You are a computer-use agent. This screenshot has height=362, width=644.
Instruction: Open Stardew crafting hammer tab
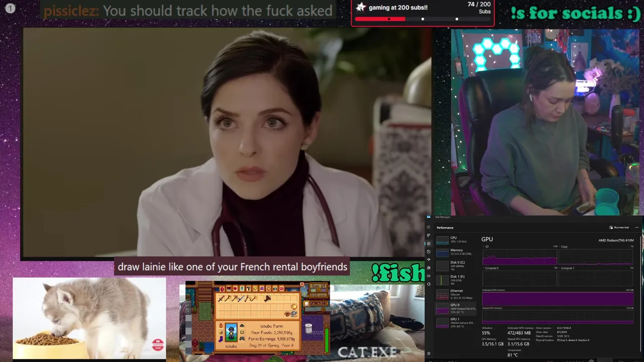(x=249, y=289)
